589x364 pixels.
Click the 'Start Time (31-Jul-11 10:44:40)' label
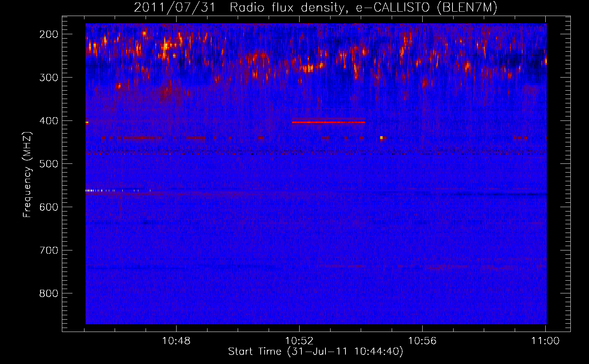(x=316, y=352)
